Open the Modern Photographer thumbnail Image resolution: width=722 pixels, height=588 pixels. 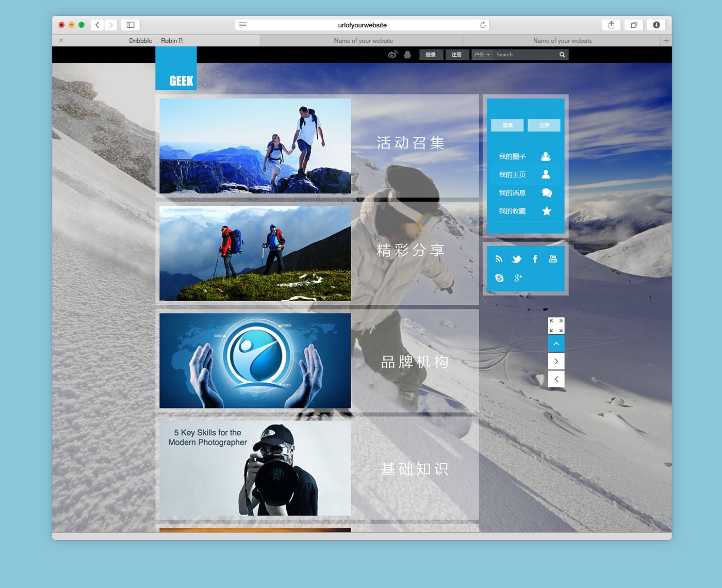click(255, 468)
